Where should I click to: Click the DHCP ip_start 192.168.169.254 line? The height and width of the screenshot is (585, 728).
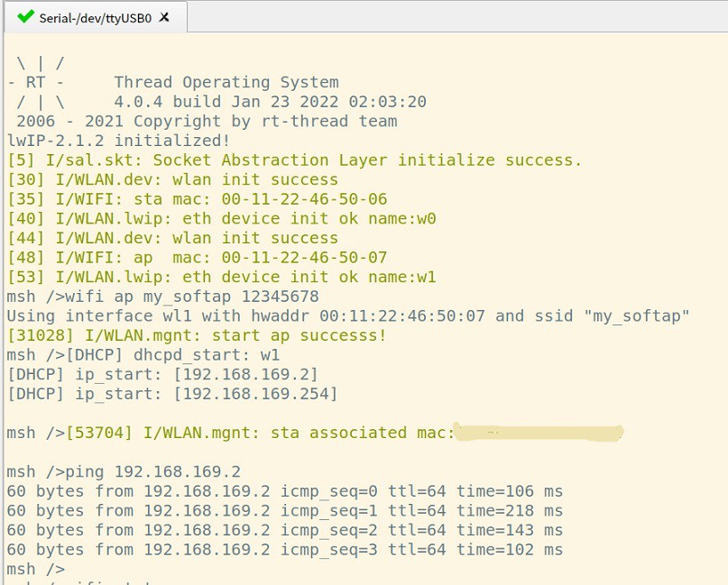pos(172,394)
